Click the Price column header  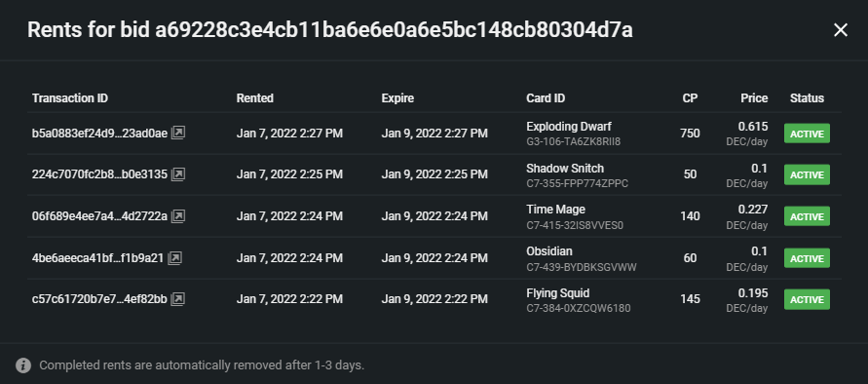(x=754, y=98)
